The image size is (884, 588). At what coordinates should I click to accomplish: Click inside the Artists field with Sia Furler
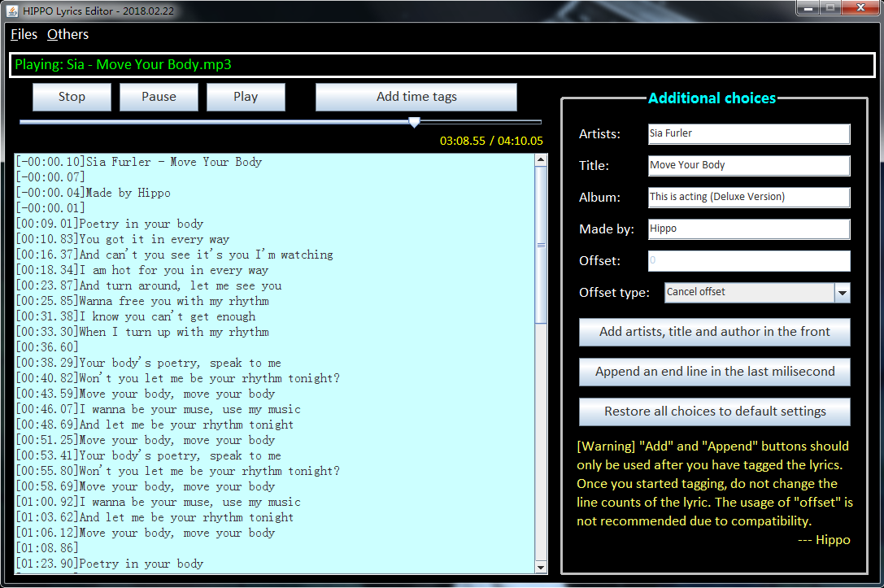[749, 133]
